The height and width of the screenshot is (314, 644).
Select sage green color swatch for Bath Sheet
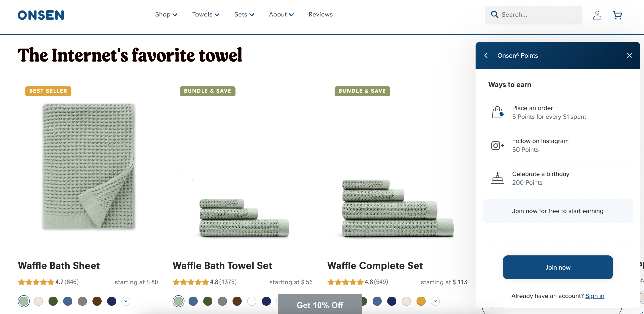pyautogui.click(x=23, y=300)
